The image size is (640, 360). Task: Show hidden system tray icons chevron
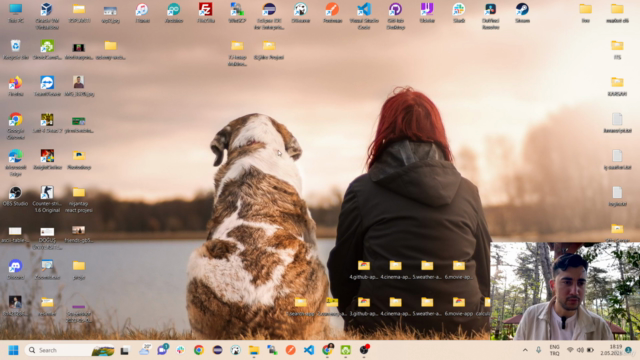click(525, 350)
